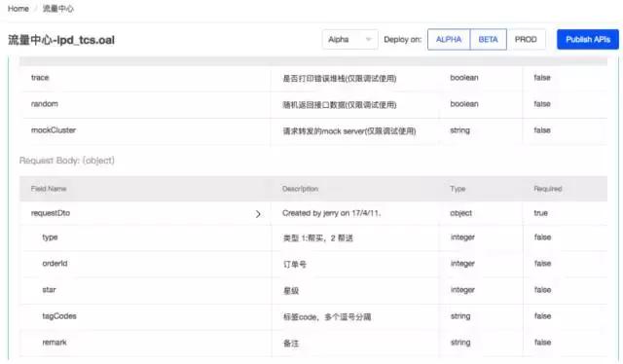Viewport: 623px width, 364px height.
Task: Click the Description column header
Action: pyautogui.click(x=300, y=189)
